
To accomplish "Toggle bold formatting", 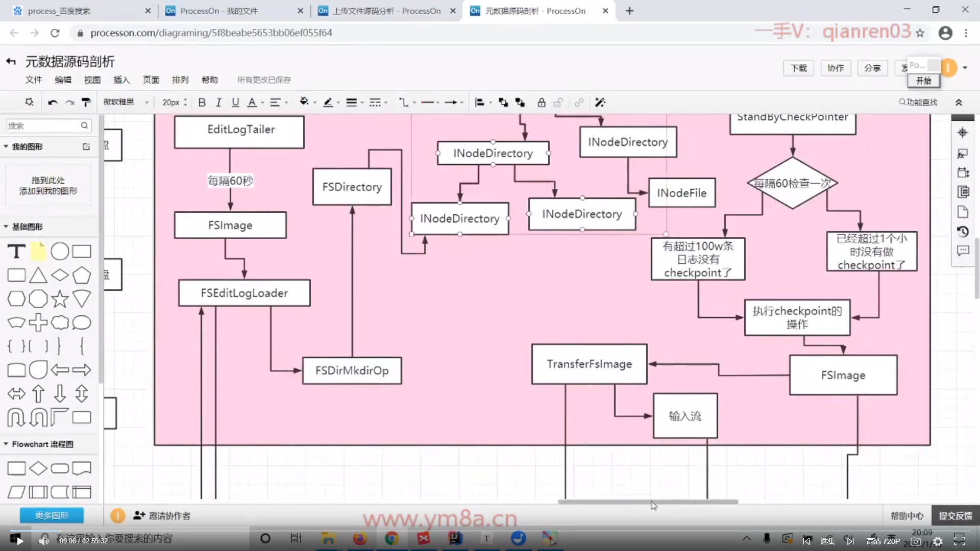I will pyautogui.click(x=202, y=103).
